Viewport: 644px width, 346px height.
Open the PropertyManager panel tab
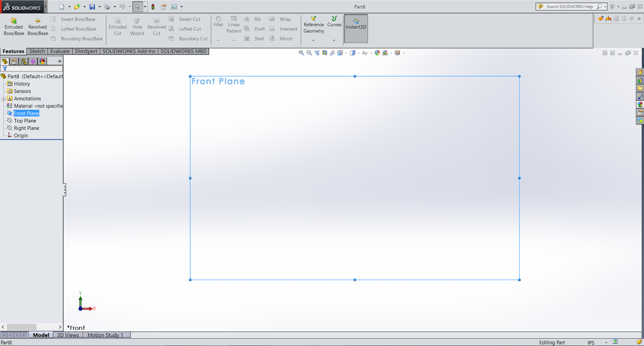(14, 61)
